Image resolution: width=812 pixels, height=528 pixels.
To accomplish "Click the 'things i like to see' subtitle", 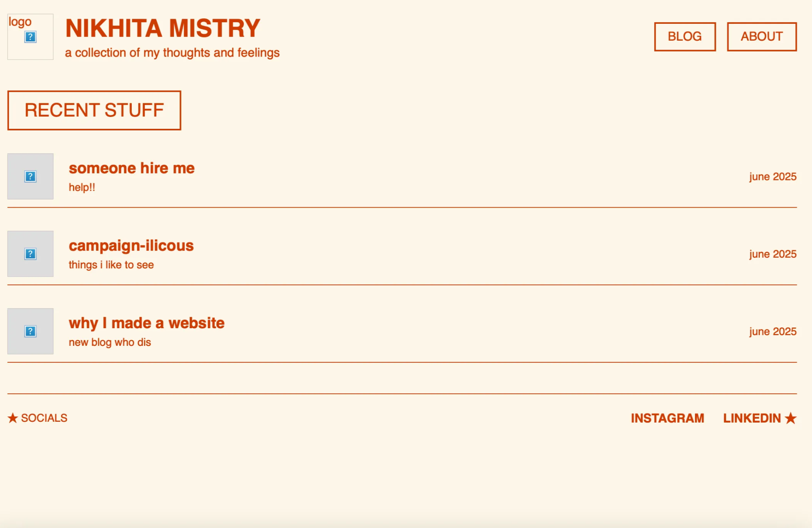I will [x=111, y=265].
